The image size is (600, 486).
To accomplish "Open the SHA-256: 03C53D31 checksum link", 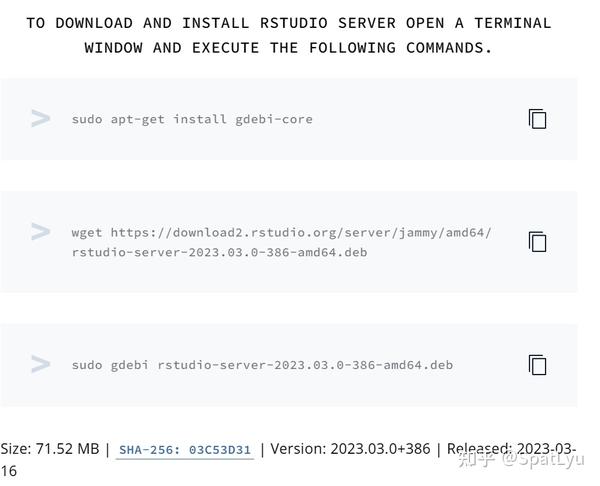I will click(185, 450).
